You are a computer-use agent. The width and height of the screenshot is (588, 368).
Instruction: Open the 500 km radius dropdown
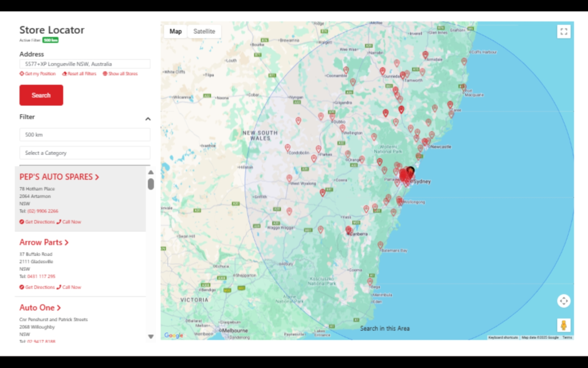tap(84, 134)
